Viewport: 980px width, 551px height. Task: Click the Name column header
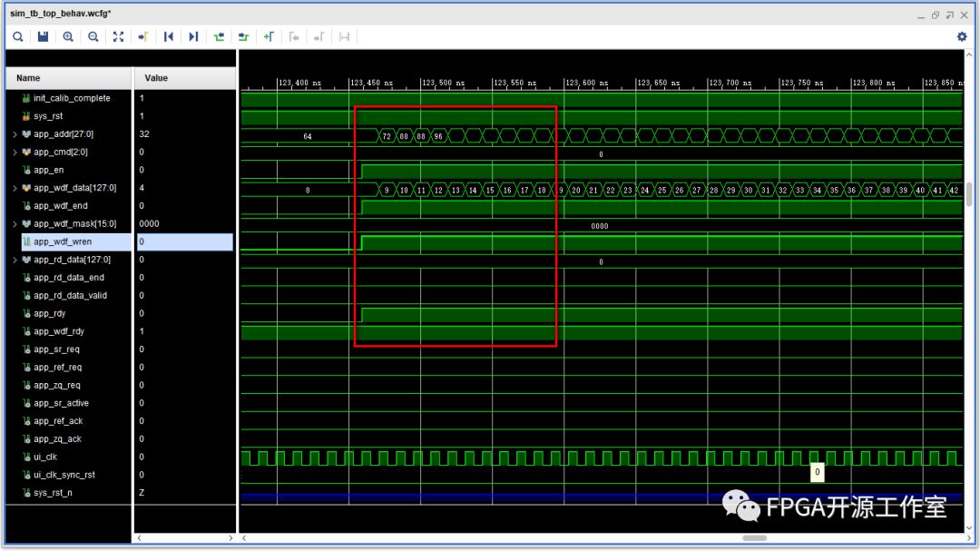point(28,78)
